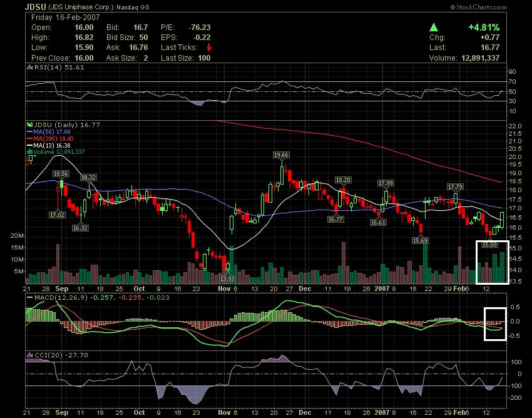The image size is (532, 418).
Task: Click the 16.61 price label
Action: click(x=378, y=223)
